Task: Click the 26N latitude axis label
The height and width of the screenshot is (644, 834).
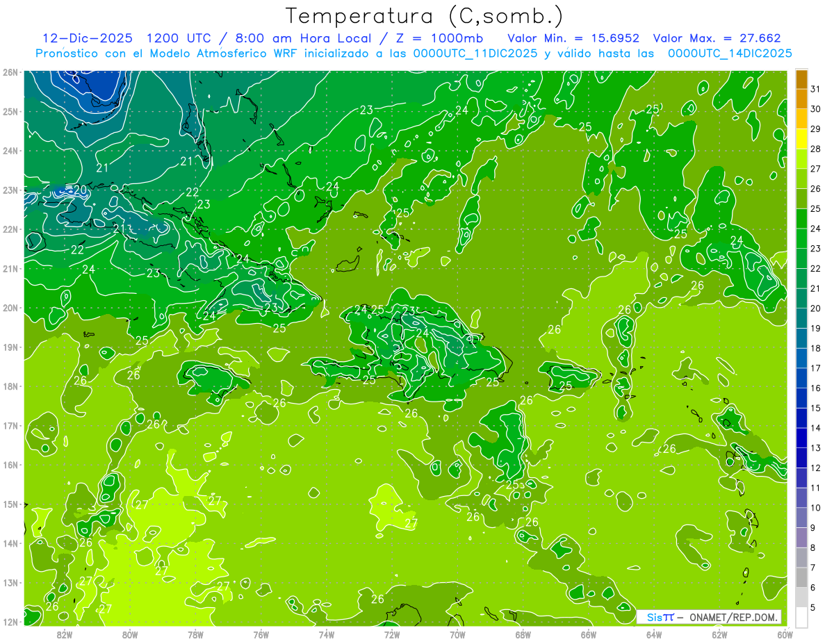Action: pyautogui.click(x=10, y=72)
